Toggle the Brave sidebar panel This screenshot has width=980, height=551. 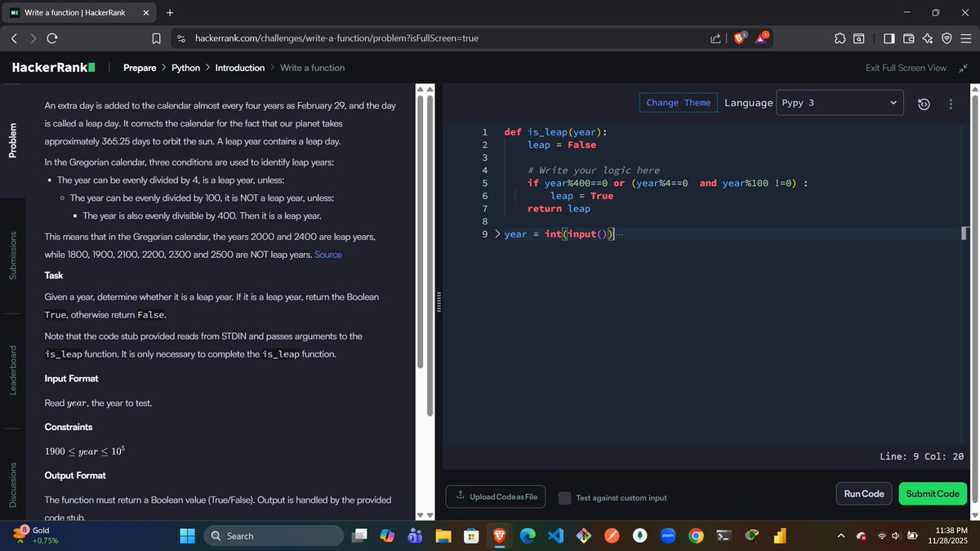[x=889, y=38]
